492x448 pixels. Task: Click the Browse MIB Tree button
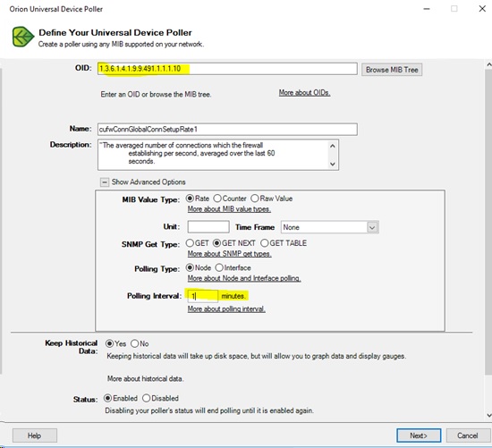(x=392, y=70)
